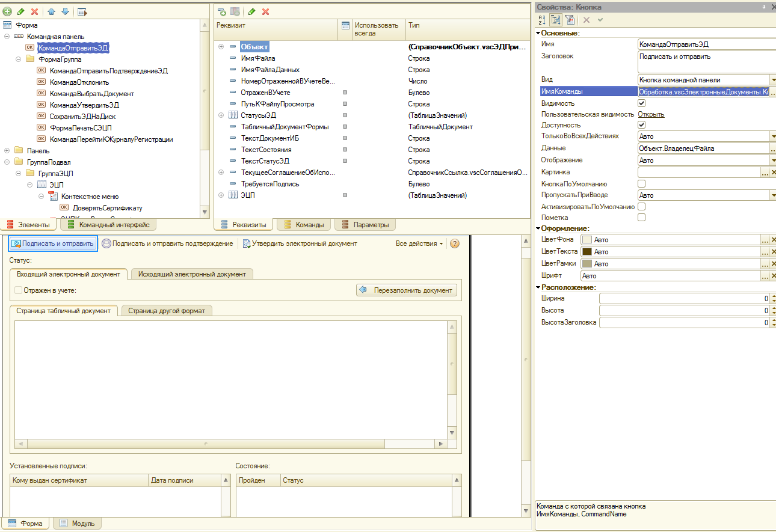Click the ellipsis button of the Данные field

pos(772,148)
